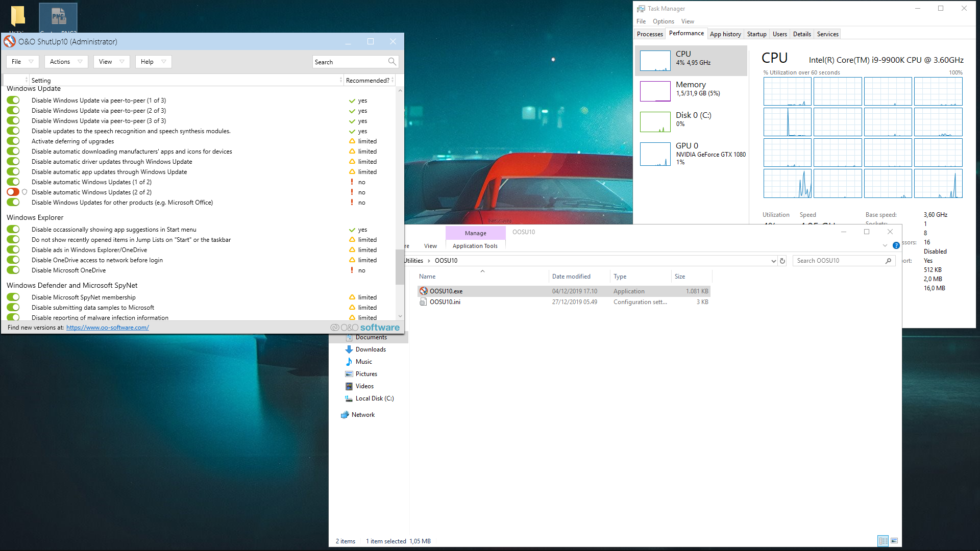The image size is (980, 551).
Task: Select the OOSU10.ini file row
Action: pos(563,302)
